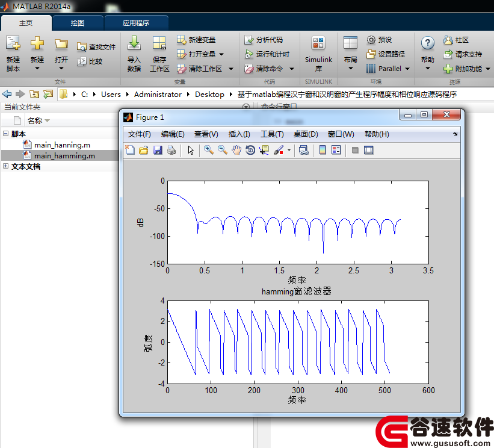
Task: Click Users in the address path
Action: (x=111, y=95)
